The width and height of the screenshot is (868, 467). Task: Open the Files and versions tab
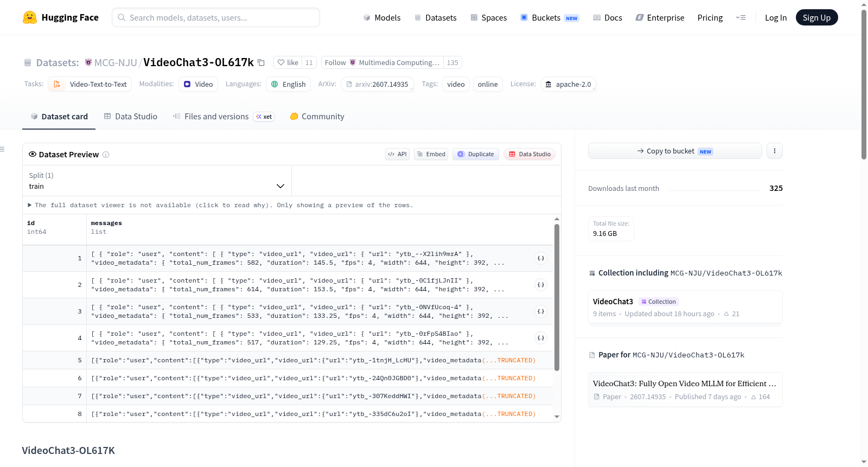tap(223, 117)
